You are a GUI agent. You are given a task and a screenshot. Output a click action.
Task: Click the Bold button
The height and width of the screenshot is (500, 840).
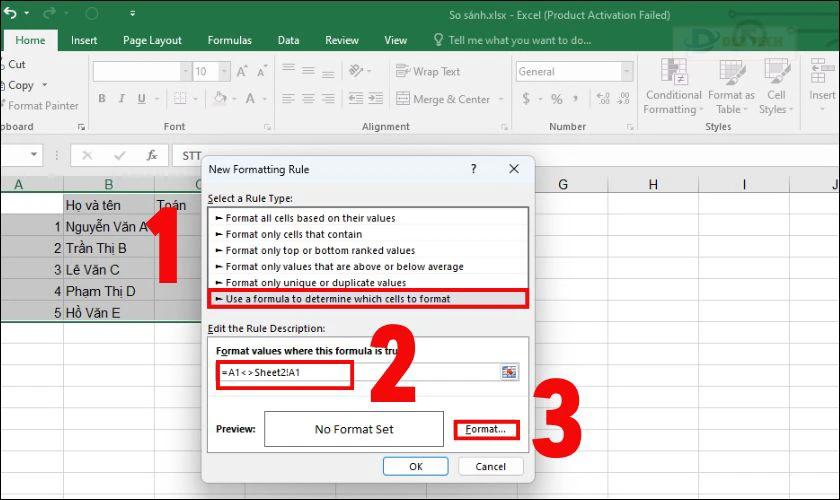click(x=102, y=99)
